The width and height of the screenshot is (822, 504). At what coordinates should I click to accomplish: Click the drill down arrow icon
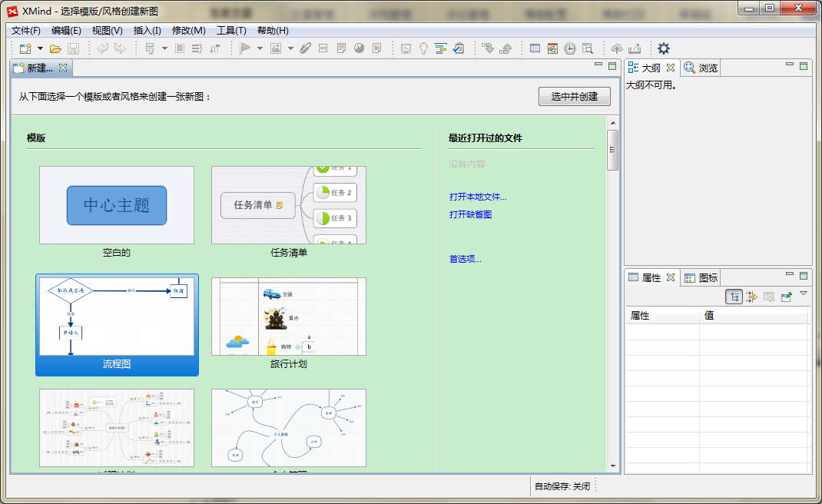[x=488, y=48]
